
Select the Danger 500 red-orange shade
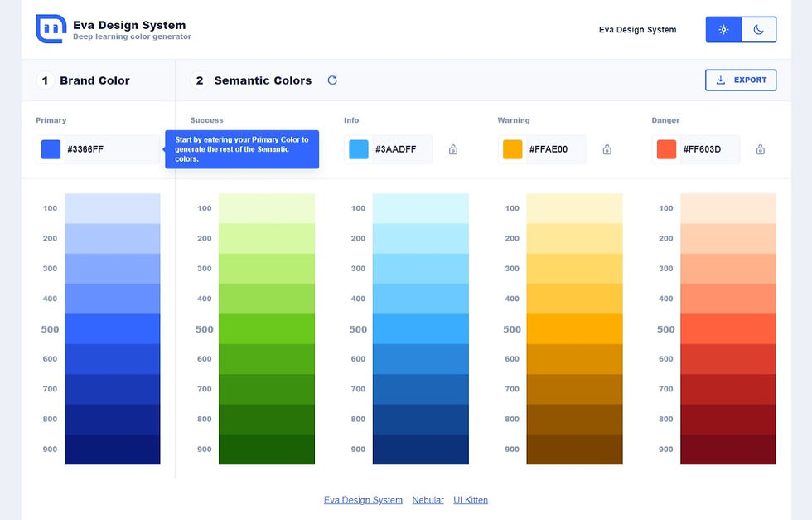[x=728, y=328]
